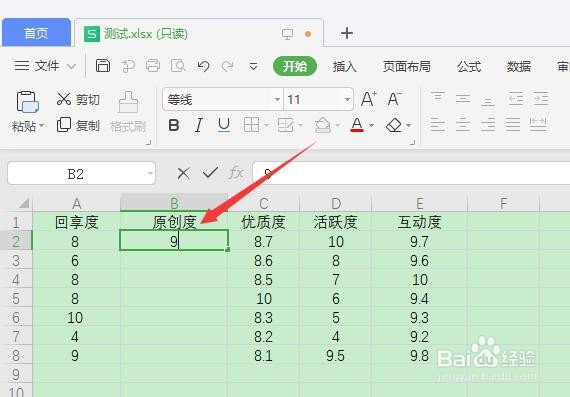570x397 pixels.
Task: Open the 文件 menu
Action: [x=45, y=66]
